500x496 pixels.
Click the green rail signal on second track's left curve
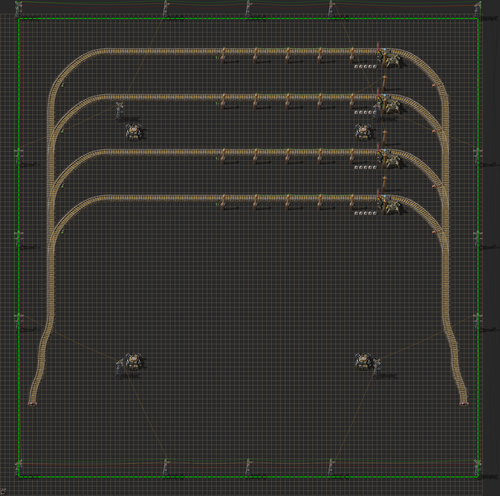click(63, 131)
